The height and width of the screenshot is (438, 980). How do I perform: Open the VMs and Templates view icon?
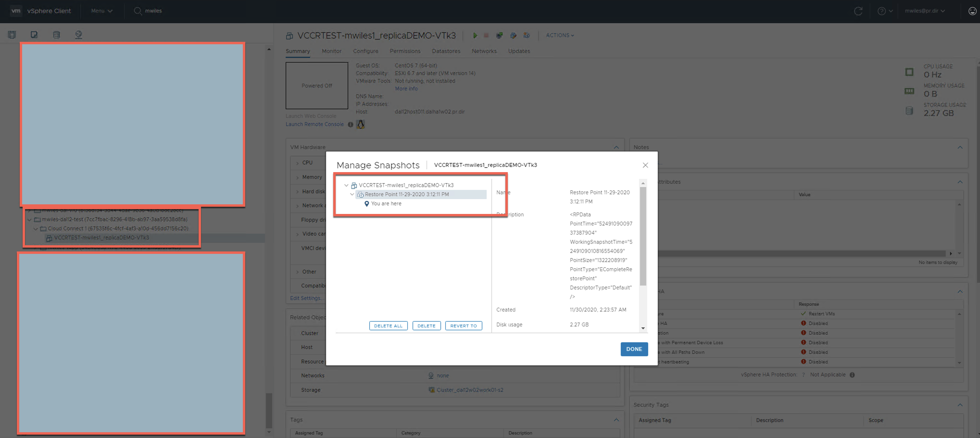[34, 35]
